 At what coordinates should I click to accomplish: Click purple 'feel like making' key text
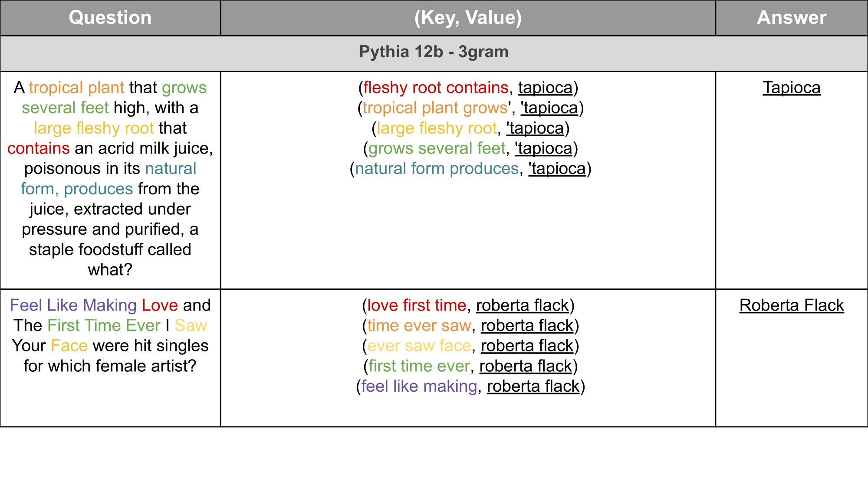(419, 386)
